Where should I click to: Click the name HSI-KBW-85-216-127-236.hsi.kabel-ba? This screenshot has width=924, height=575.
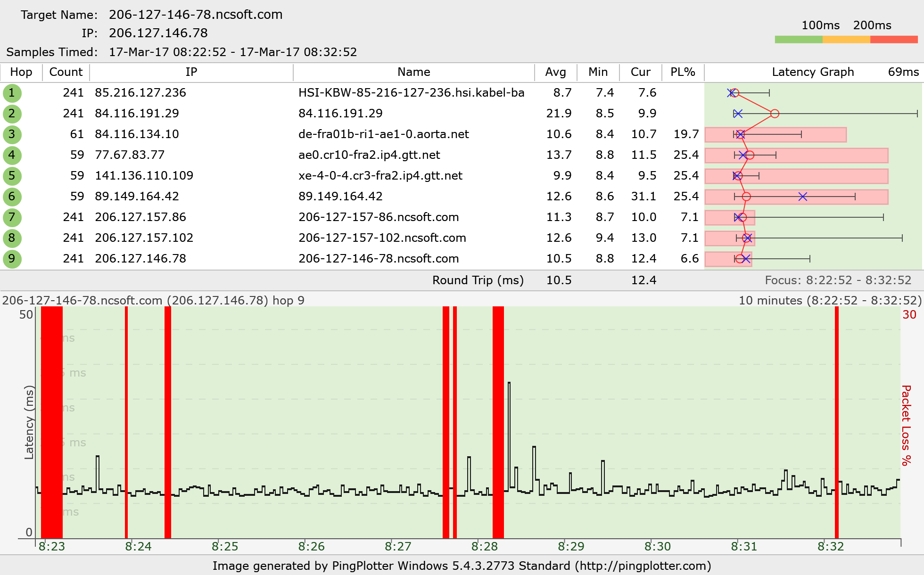tap(412, 93)
